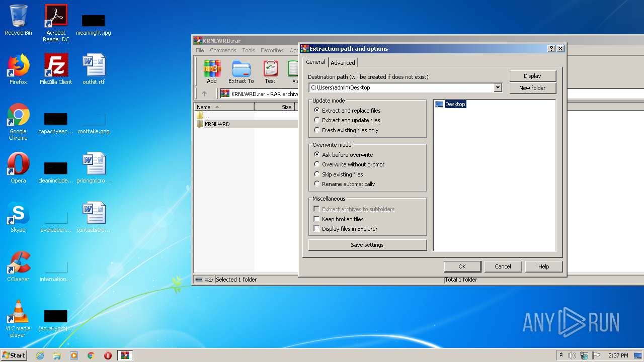Open the Google Chrome desktop shortcut
644x362 pixels.
click(18, 122)
